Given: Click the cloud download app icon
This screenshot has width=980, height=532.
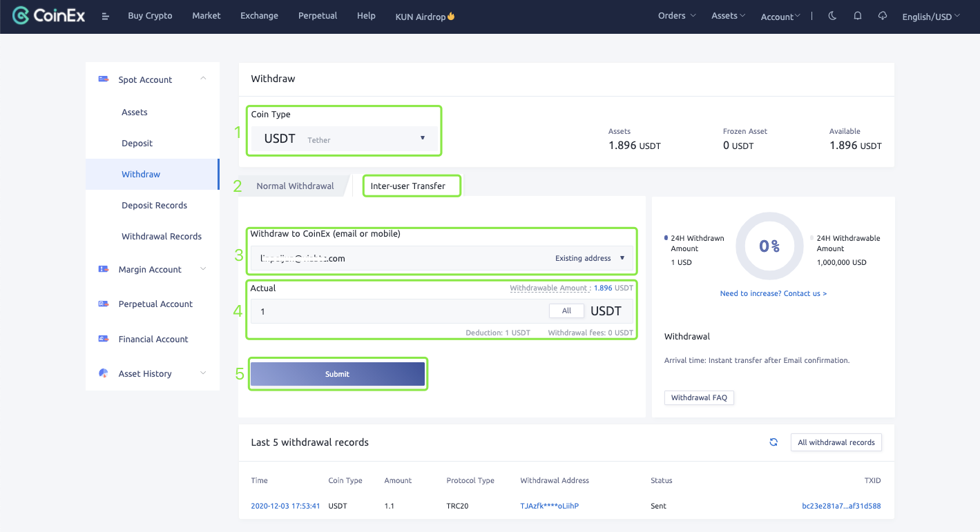Looking at the screenshot, I should pyautogui.click(x=883, y=16).
